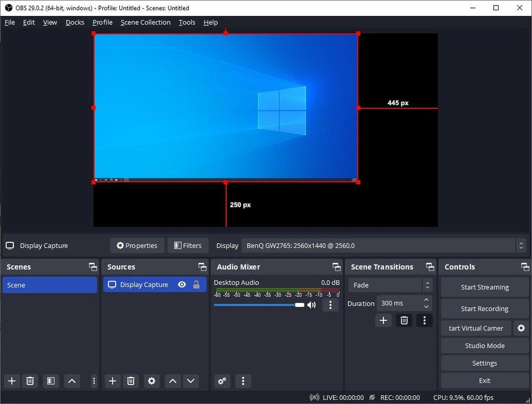The height and width of the screenshot is (404, 532).
Task: Click the Duration 300 ms field
Action: coord(401,304)
